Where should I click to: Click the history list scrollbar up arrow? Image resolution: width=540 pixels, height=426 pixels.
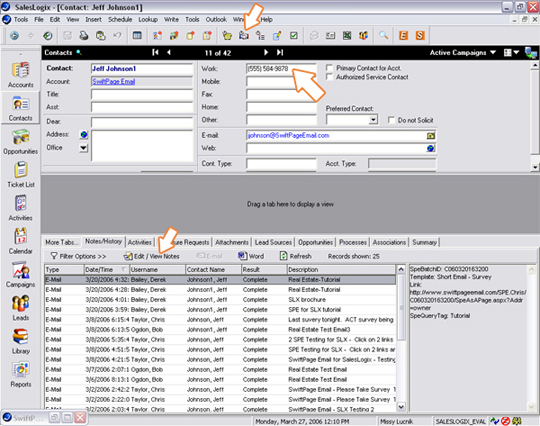coord(401,269)
